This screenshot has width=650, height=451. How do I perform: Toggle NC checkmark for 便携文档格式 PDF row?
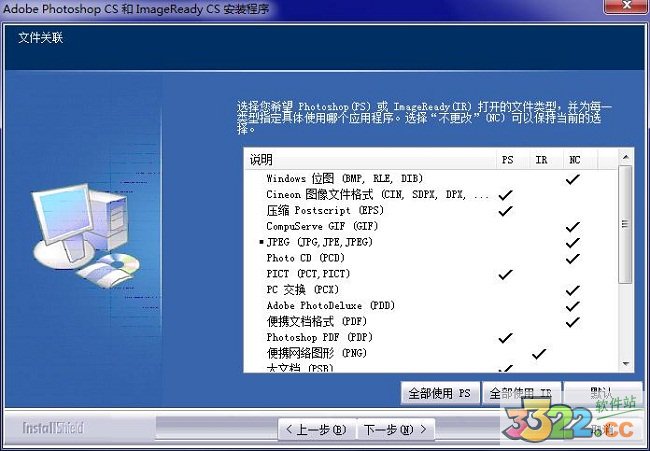tap(572, 322)
